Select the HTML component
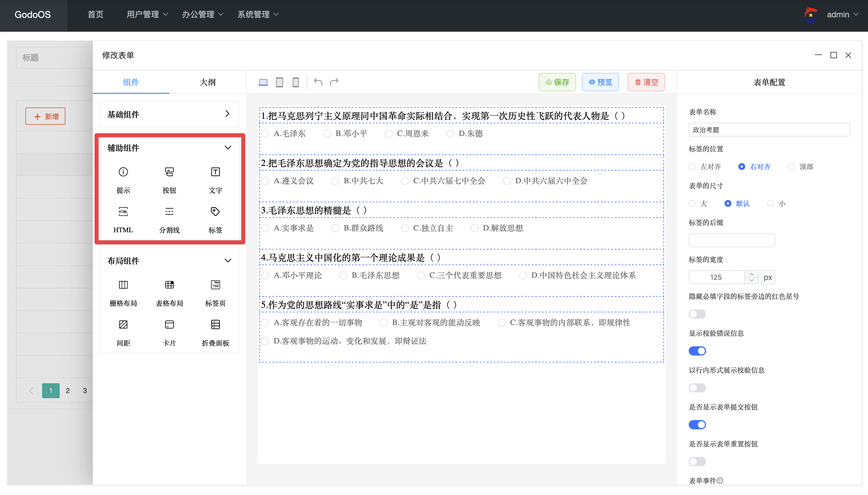Screen dimensions: 868x495 pyautogui.click(x=123, y=220)
